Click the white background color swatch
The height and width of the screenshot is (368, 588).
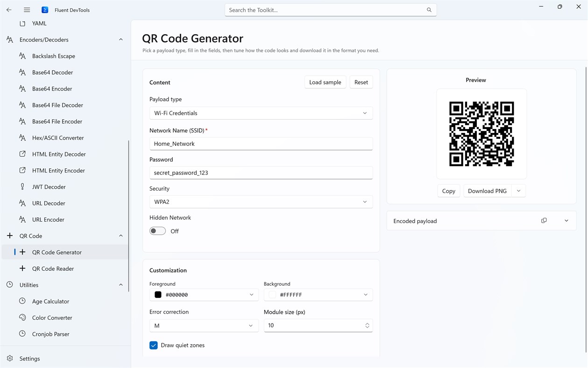click(272, 295)
